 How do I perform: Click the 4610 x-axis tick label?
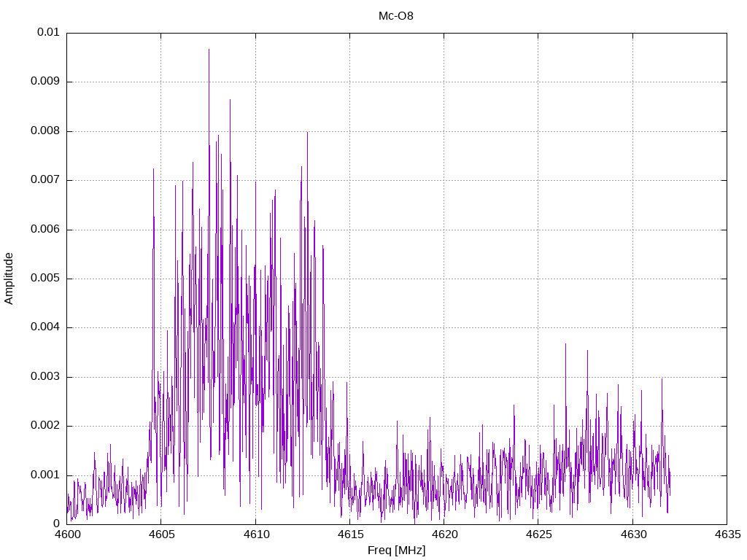255,534
